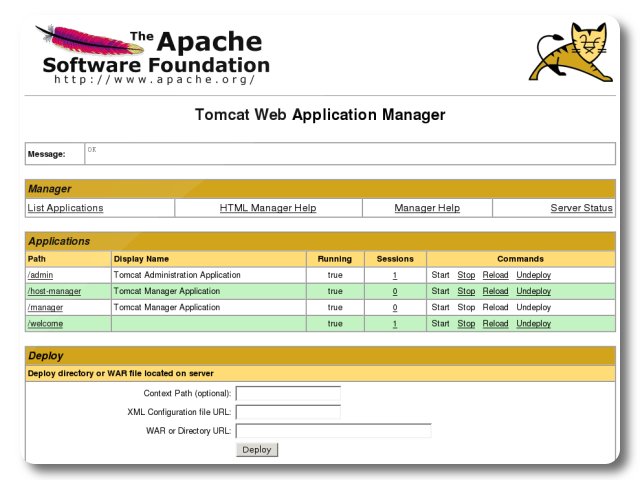Image resolution: width=640 pixels, height=480 pixels.
Task: Reload the /welcome application
Action: (495, 324)
